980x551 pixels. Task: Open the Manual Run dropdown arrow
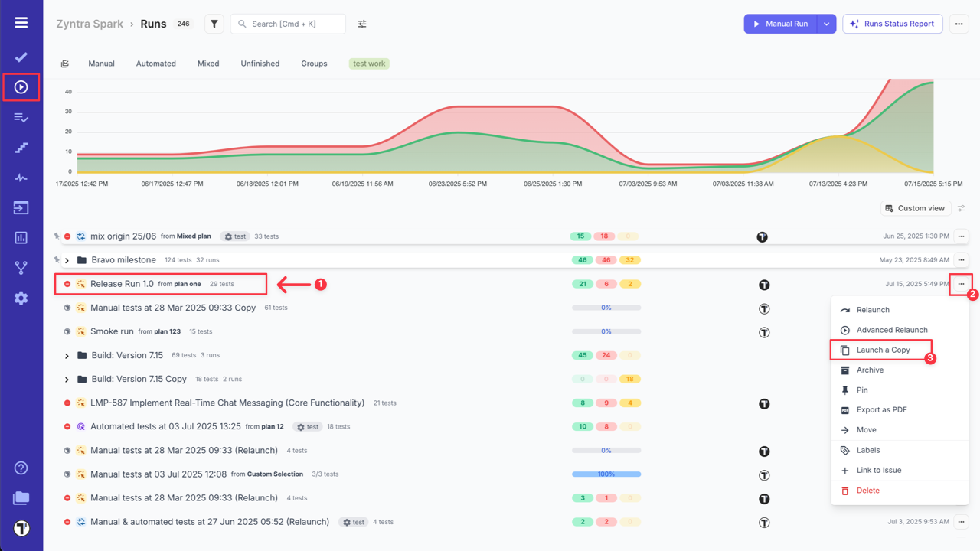click(826, 24)
